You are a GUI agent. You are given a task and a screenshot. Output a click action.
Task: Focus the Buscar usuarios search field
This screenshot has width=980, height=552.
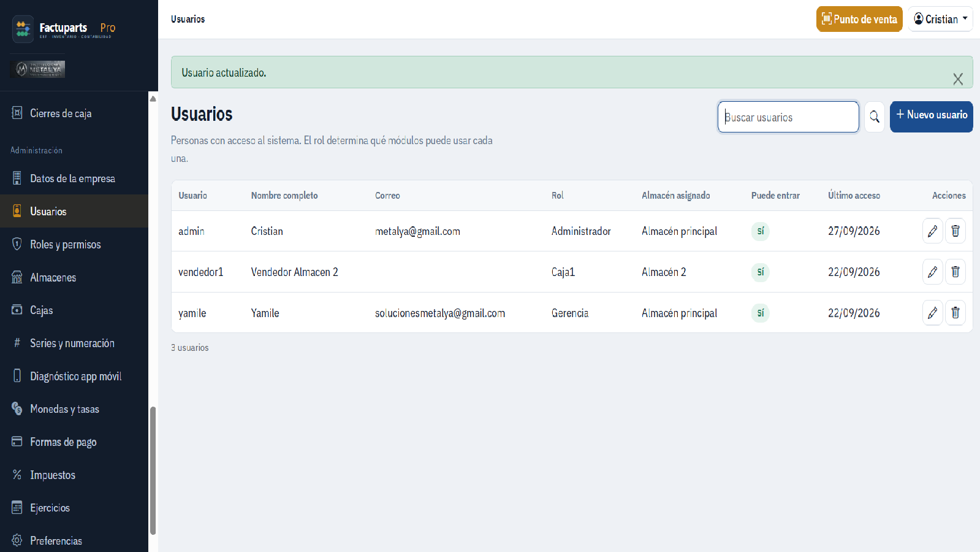click(x=788, y=117)
